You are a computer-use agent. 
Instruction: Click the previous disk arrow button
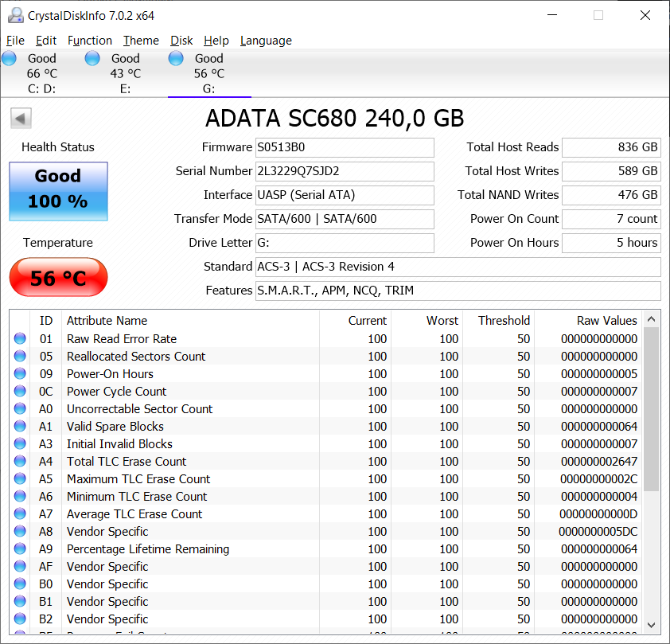pos(21,119)
